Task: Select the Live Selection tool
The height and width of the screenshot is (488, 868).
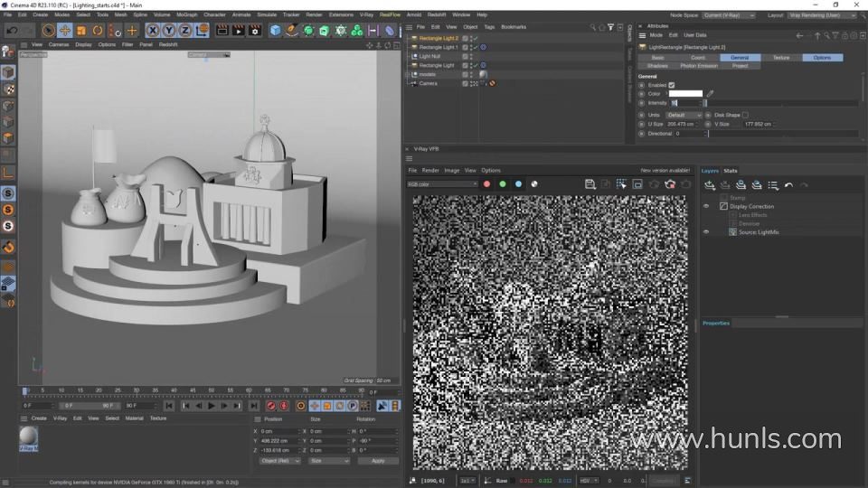Action: (48, 31)
